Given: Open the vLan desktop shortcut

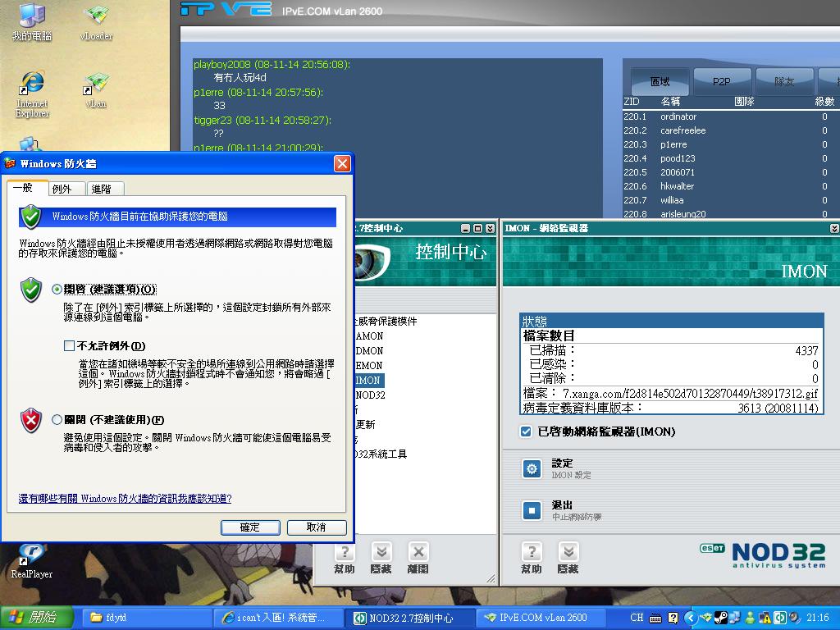Looking at the screenshot, I should 97,85.
